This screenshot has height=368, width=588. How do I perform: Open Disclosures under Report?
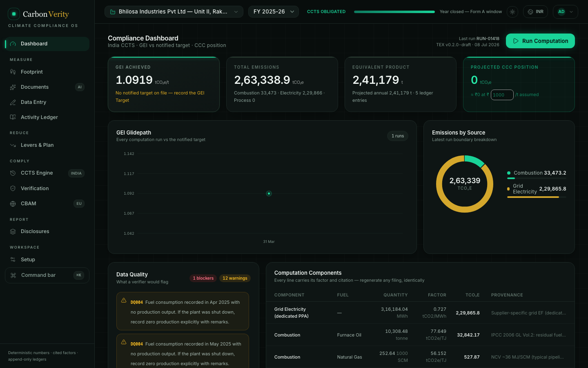click(47, 231)
